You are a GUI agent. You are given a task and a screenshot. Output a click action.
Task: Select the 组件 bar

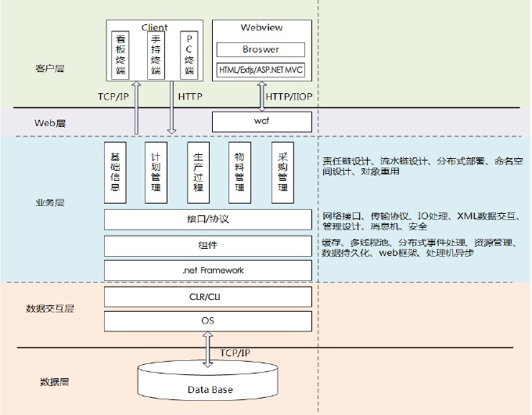point(208,245)
